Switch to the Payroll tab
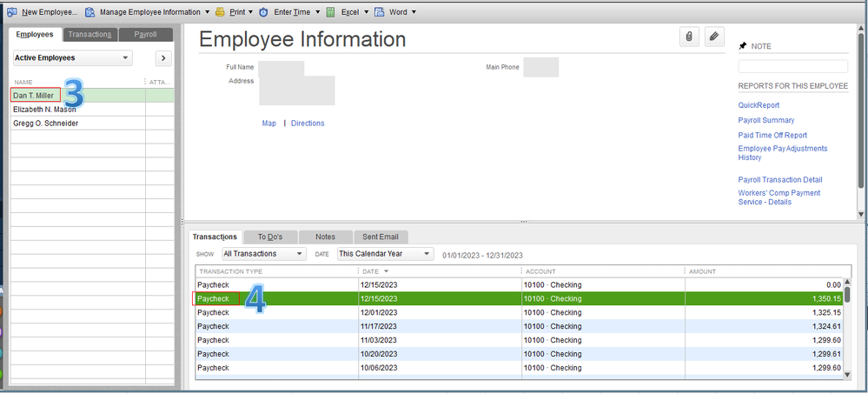 click(x=146, y=35)
